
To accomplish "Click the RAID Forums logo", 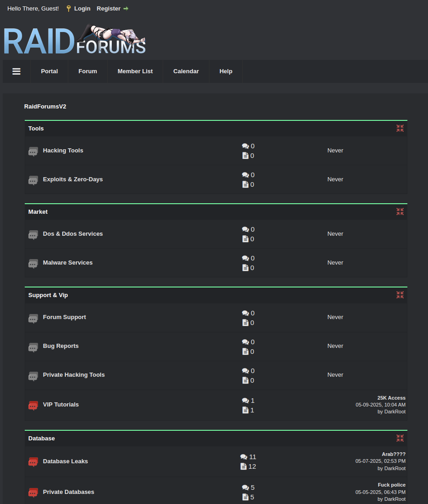I will coord(74,39).
